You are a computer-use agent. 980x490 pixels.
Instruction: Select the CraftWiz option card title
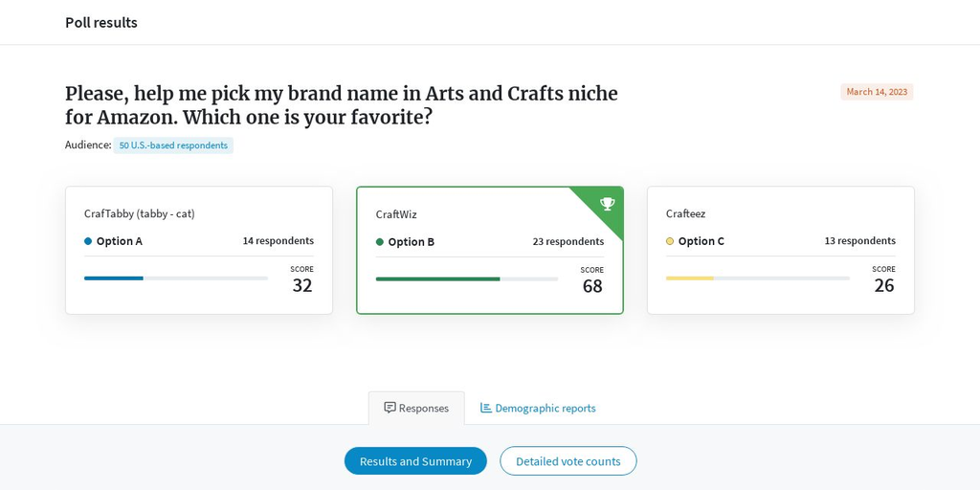[396, 214]
